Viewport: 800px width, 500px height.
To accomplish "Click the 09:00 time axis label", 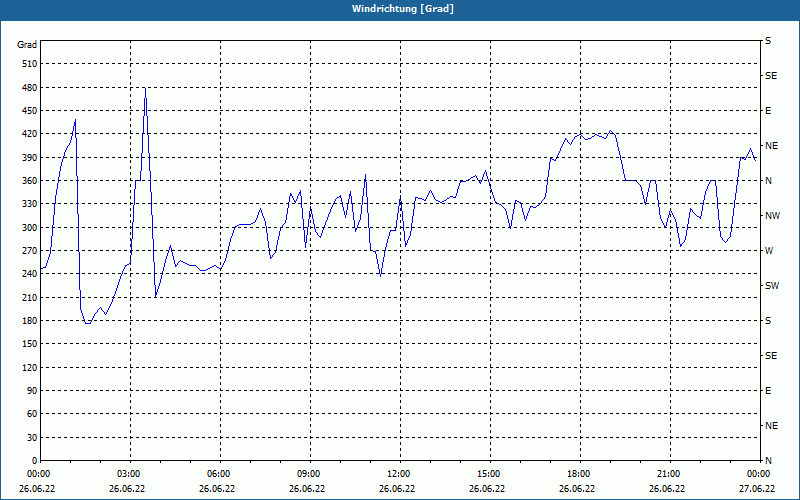I will coord(311,474).
